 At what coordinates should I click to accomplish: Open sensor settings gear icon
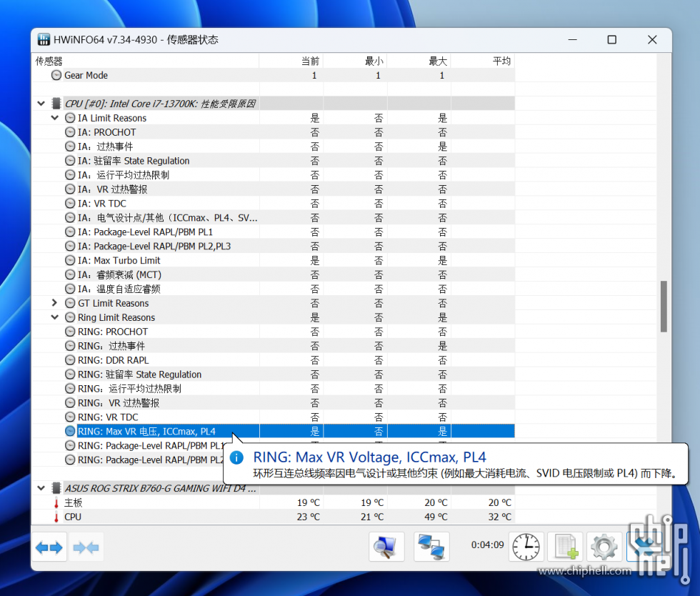click(x=604, y=547)
